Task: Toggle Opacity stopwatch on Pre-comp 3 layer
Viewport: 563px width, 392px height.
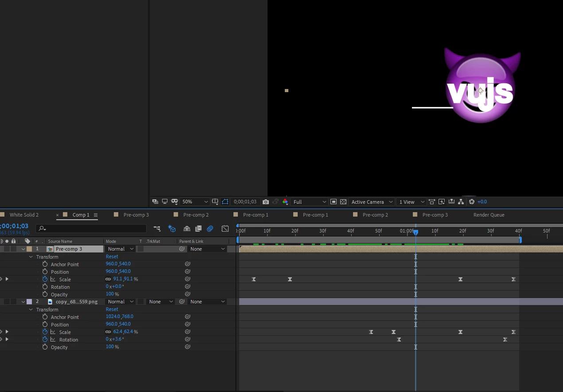Action: pos(45,294)
